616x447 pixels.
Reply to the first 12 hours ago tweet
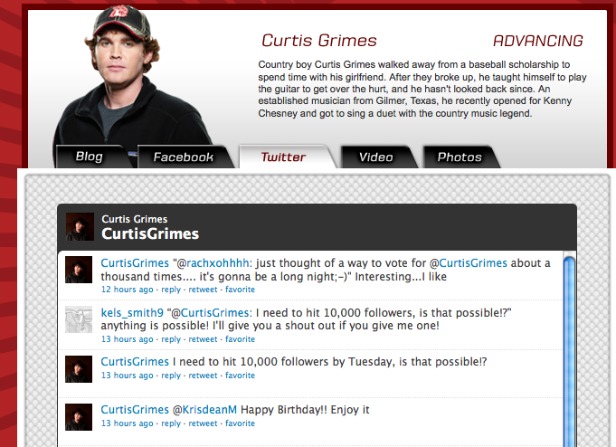pos(171,289)
